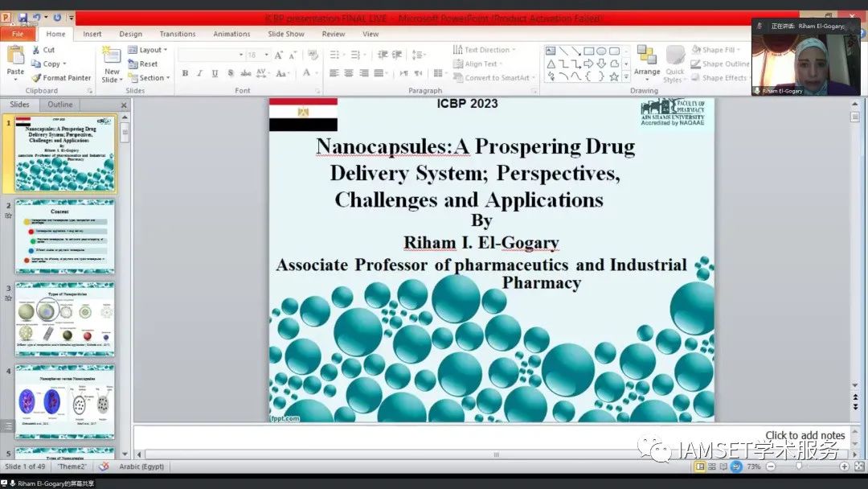Open the Outline tab in left pane
This screenshot has height=489, width=868.
(x=60, y=105)
